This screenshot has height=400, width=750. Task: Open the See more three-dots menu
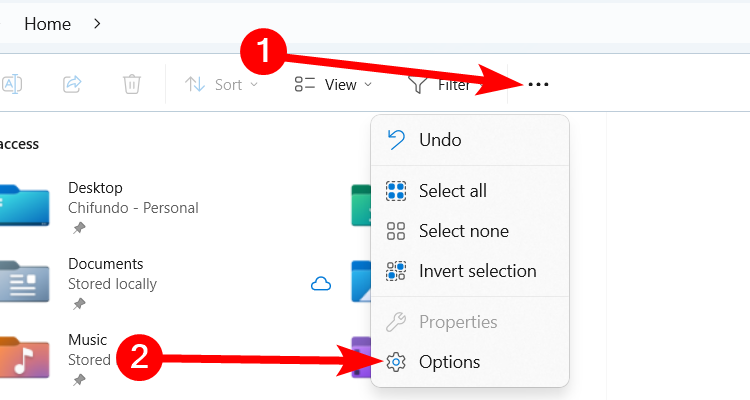(538, 85)
